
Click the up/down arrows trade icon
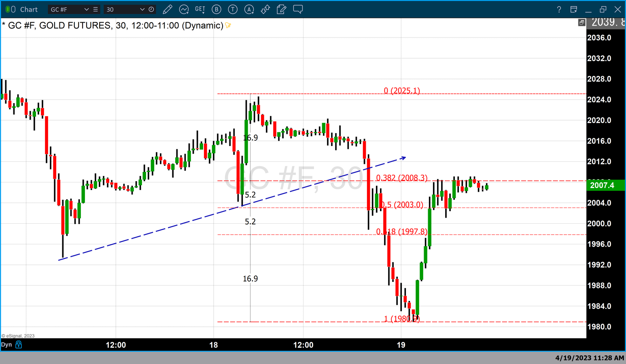(265, 9)
